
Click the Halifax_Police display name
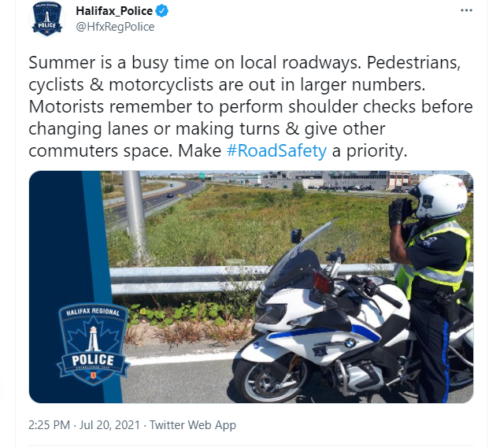coord(114,11)
